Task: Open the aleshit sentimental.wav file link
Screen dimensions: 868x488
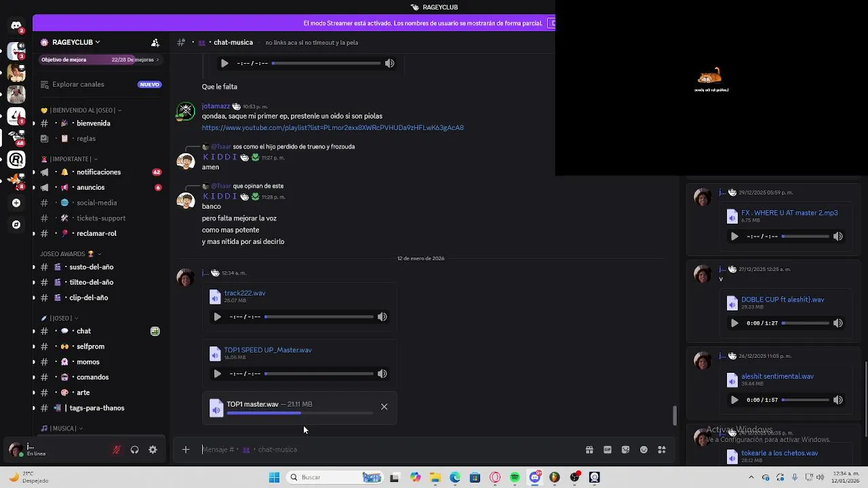Action: pos(777,376)
